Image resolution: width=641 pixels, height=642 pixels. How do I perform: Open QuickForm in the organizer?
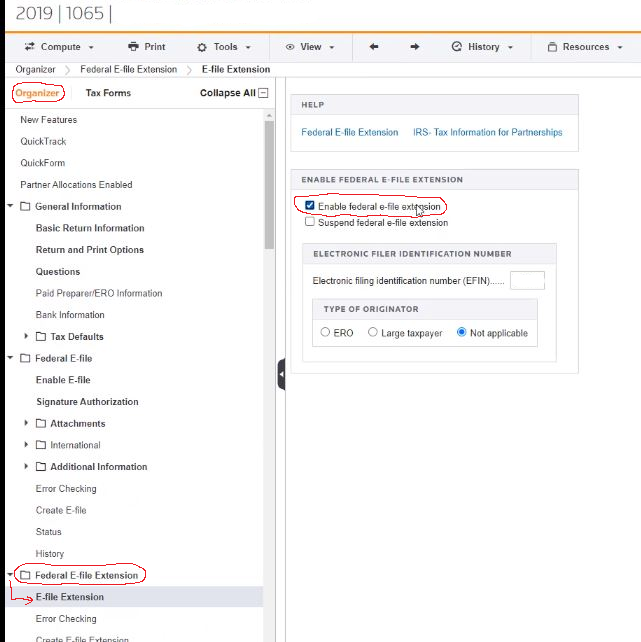(43, 163)
